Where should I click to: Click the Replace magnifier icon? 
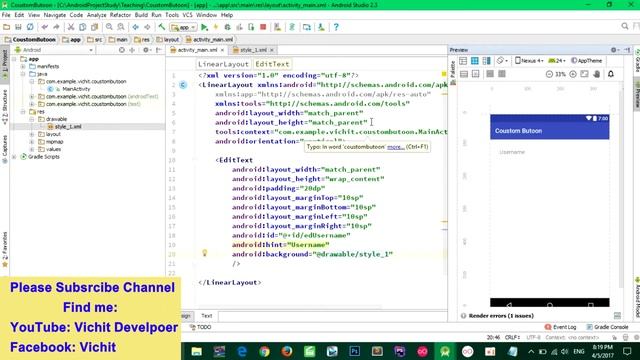point(121,27)
